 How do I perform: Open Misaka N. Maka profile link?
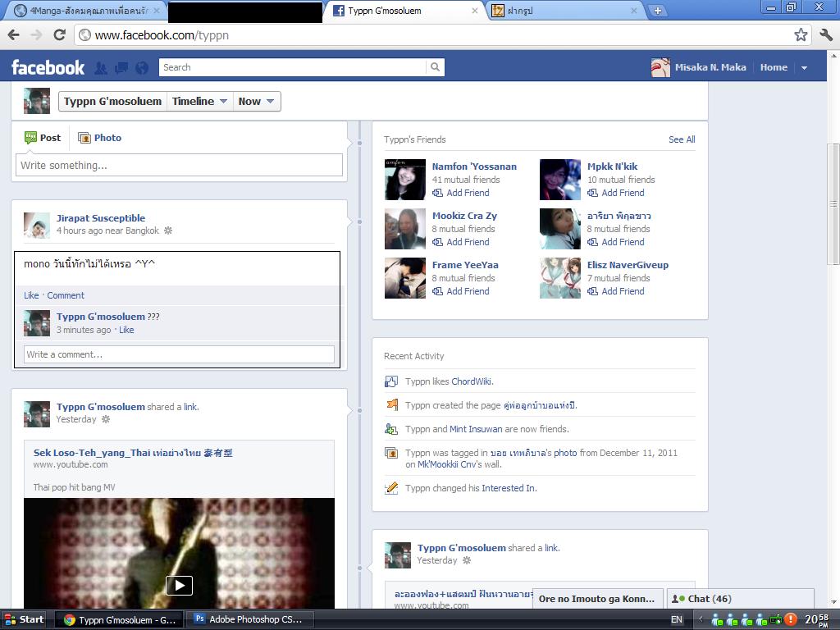point(699,67)
